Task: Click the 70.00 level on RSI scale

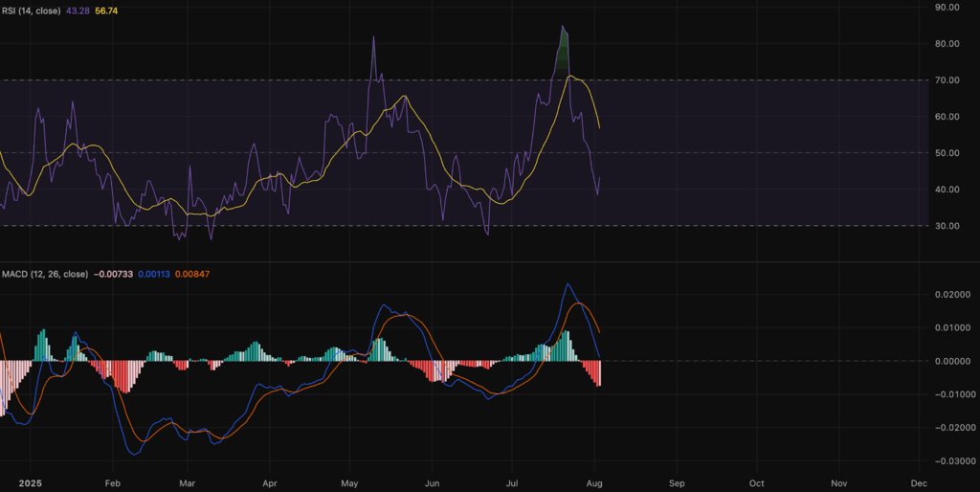Action: click(947, 80)
